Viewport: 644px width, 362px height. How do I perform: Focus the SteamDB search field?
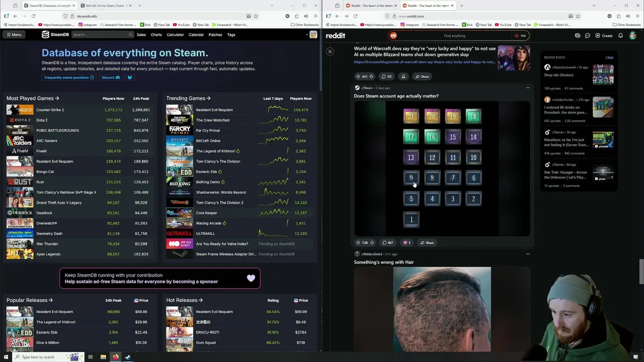pos(102,35)
